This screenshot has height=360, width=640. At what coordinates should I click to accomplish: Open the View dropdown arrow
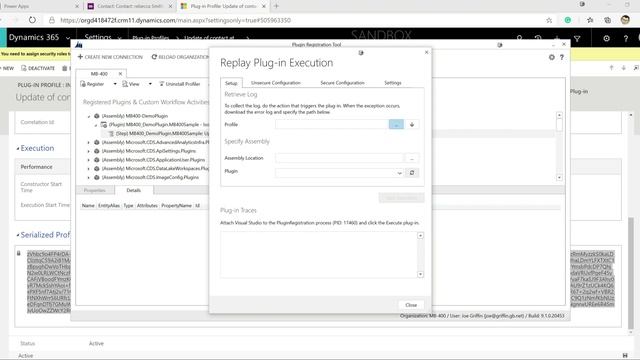click(150, 84)
